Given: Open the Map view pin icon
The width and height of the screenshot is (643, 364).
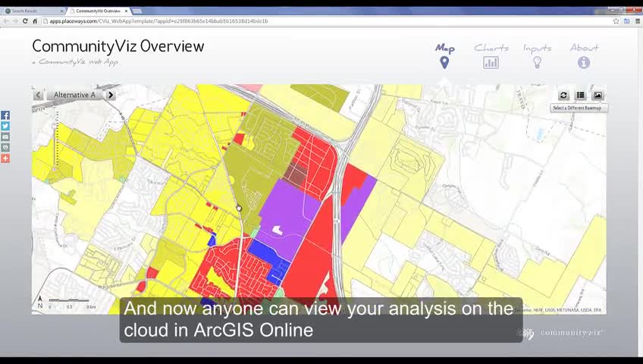Looking at the screenshot, I should [x=444, y=63].
